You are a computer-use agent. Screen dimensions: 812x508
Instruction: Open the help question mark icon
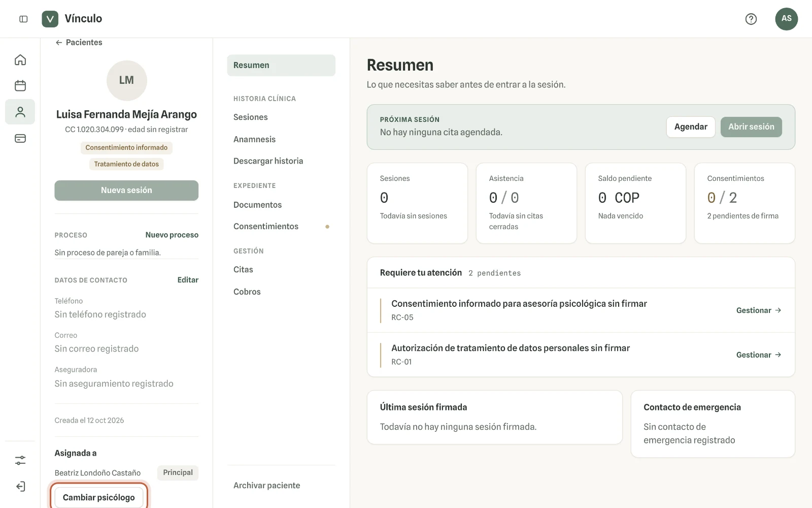pyautogui.click(x=751, y=19)
